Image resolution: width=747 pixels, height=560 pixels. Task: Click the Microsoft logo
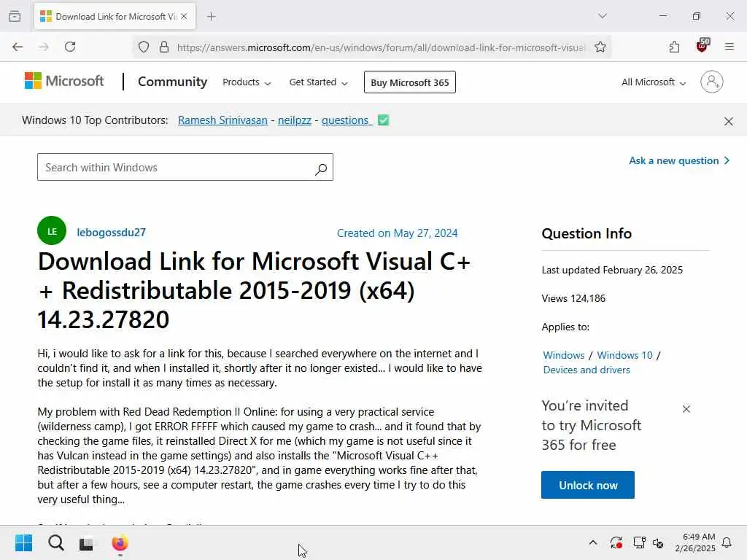64,81
